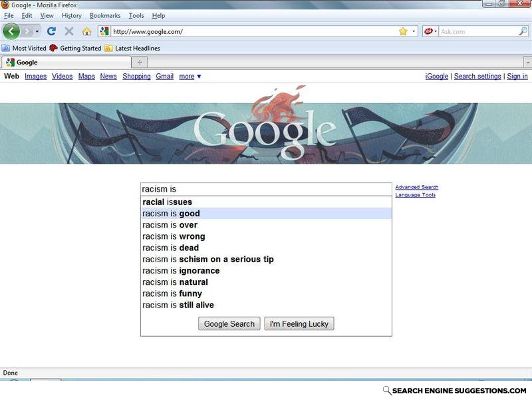
Task: Open the Ask.com search engine selector
Action: tap(430, 31)
